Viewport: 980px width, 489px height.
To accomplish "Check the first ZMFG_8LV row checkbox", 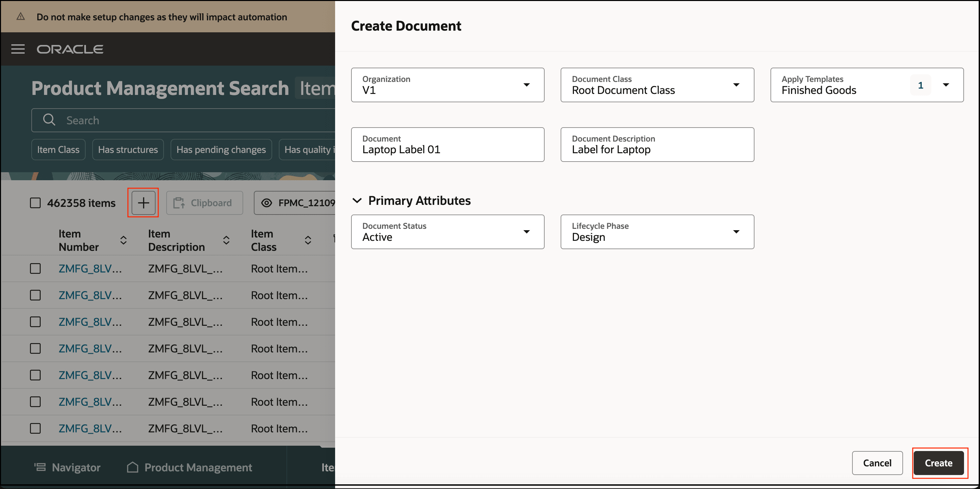I will [x=35, y=269].
